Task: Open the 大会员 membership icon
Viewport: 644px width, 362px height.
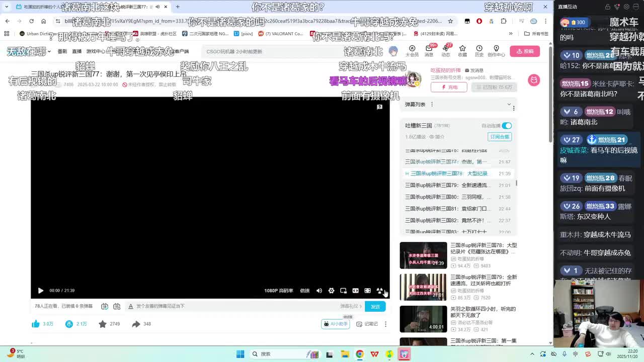Action: click(412, 51)
